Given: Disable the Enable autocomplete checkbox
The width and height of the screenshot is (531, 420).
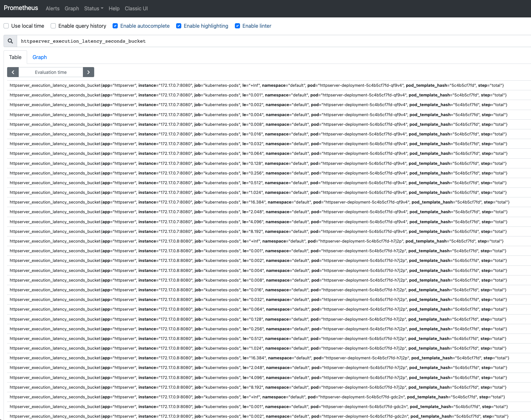Looking at the screenshot, I should click(115, 26).
